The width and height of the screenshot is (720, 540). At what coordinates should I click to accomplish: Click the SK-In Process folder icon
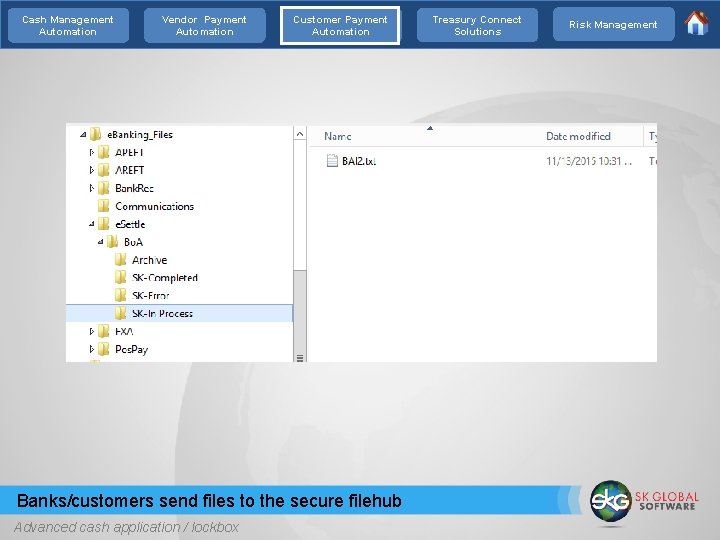(121, 313)
